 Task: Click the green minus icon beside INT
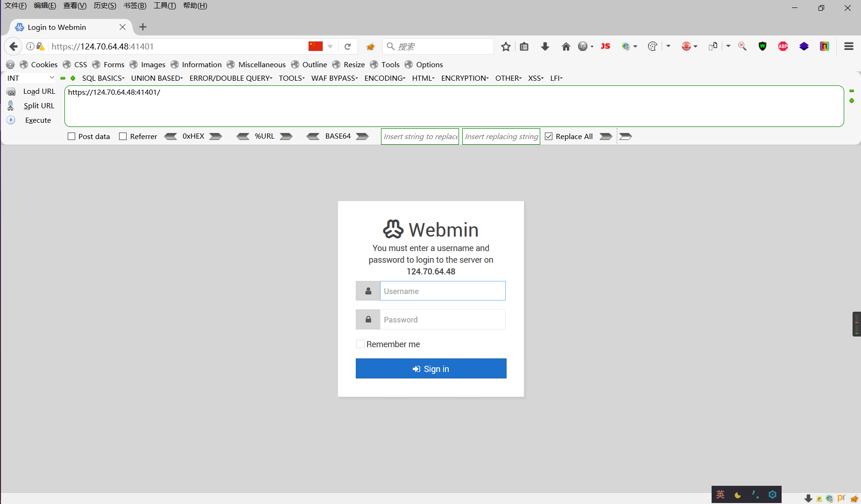[x=63, y=78]
